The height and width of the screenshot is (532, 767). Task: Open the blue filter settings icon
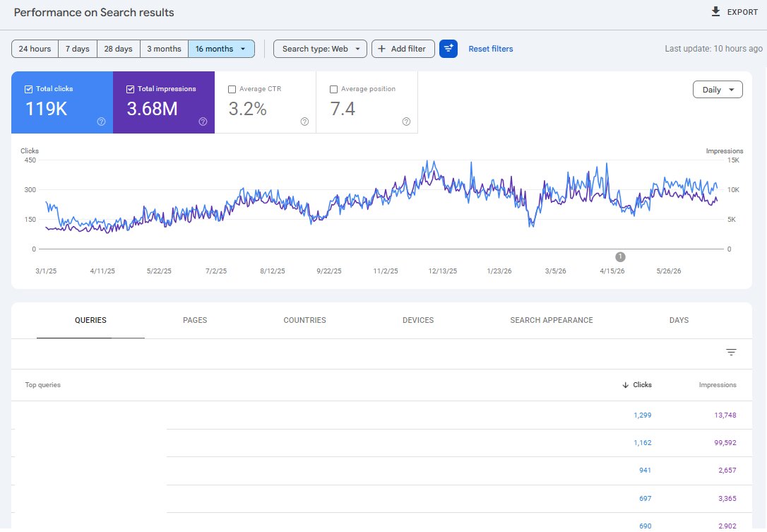pyautogui.click(x=448, y=49)
